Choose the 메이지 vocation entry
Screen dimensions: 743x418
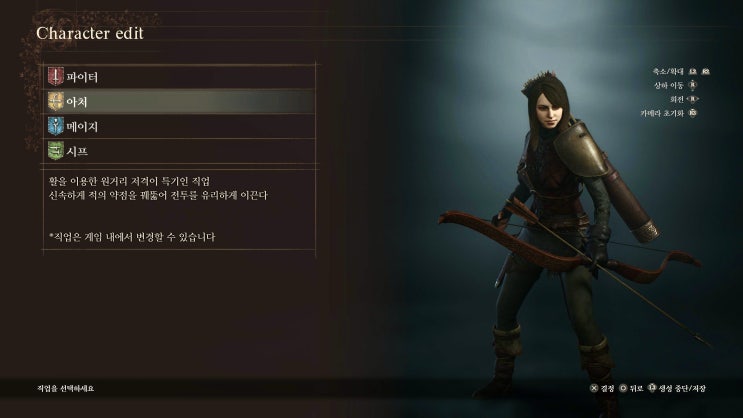[x=180, y=126]
